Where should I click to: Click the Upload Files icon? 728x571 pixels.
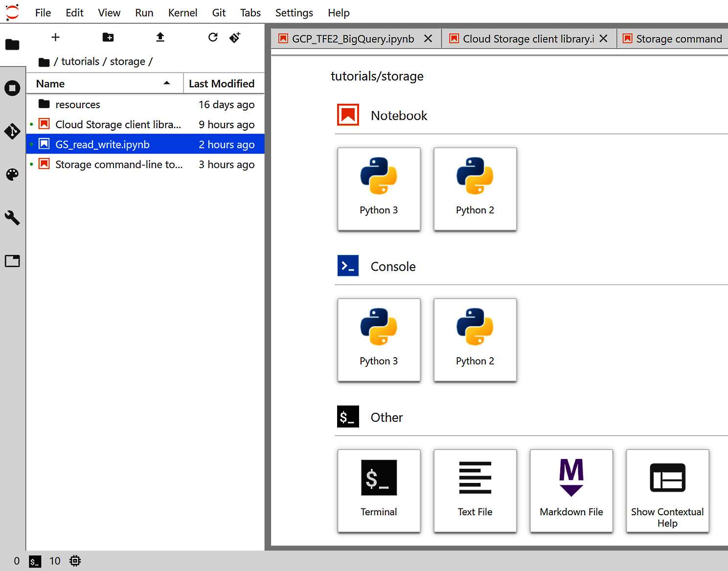(160, 37)
